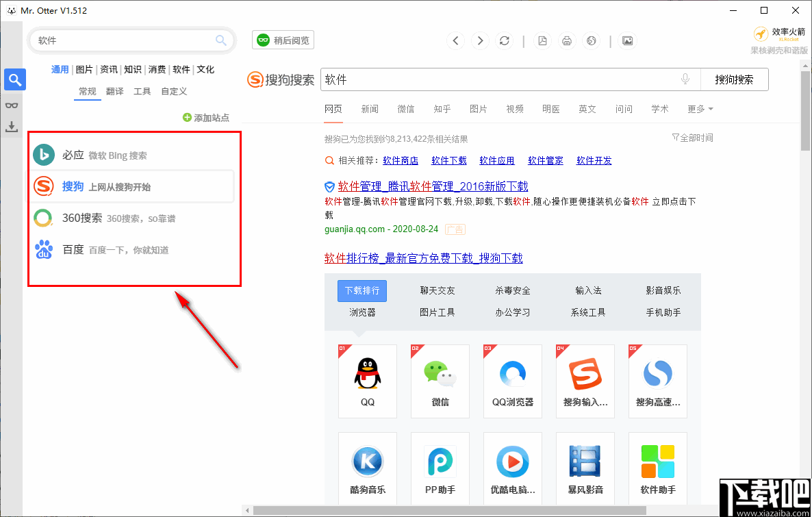The width and height of the screenshot is (812, 517).
Task: Click the 搜狗搜索 search button
Action: point(735,79)
